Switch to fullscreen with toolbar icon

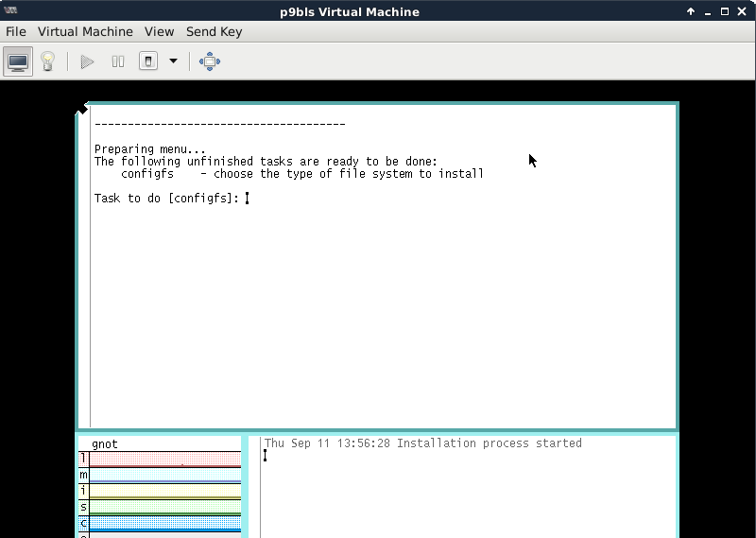210,62
